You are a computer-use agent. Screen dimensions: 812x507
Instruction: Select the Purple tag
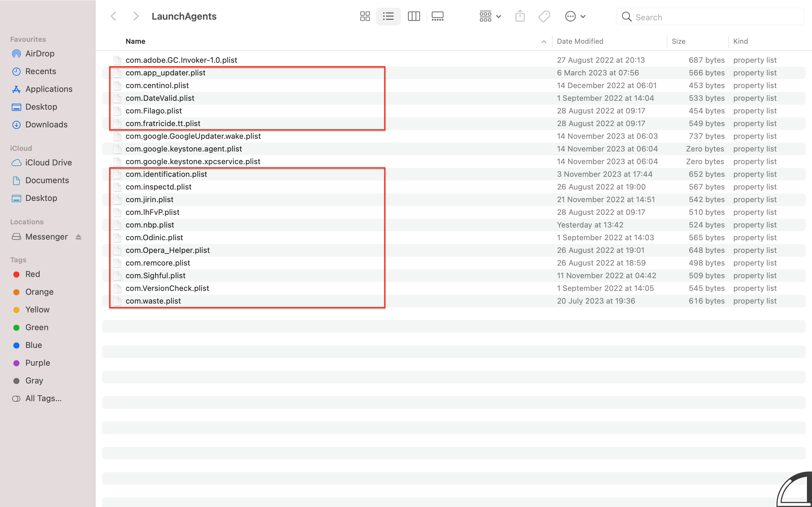[x=37, y=363]
